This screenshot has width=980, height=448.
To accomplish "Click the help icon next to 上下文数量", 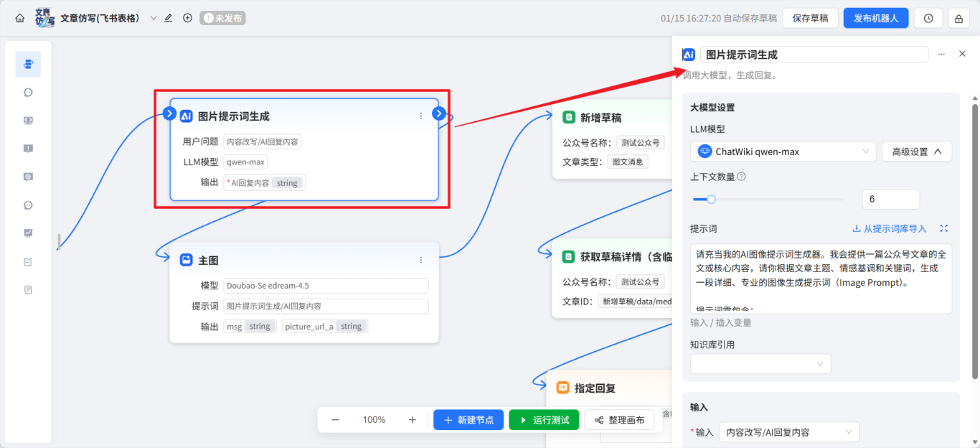I will coord(743,177).
